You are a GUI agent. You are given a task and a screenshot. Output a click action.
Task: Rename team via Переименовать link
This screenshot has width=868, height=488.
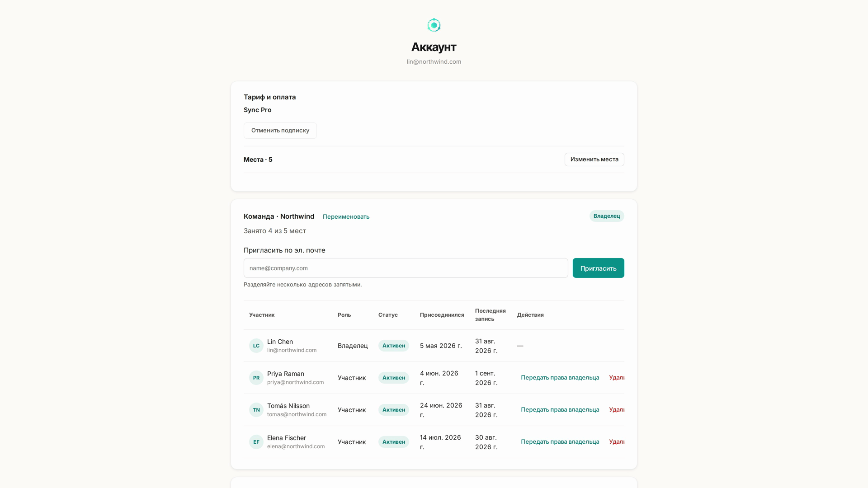346,216
